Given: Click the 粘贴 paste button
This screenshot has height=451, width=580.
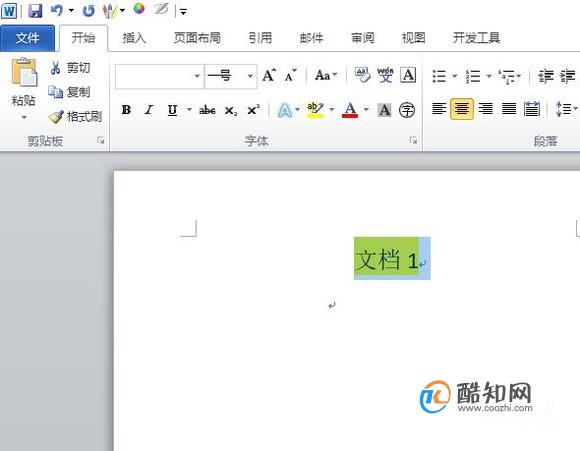Looking at the screenshot, I should tap(24, 89).
